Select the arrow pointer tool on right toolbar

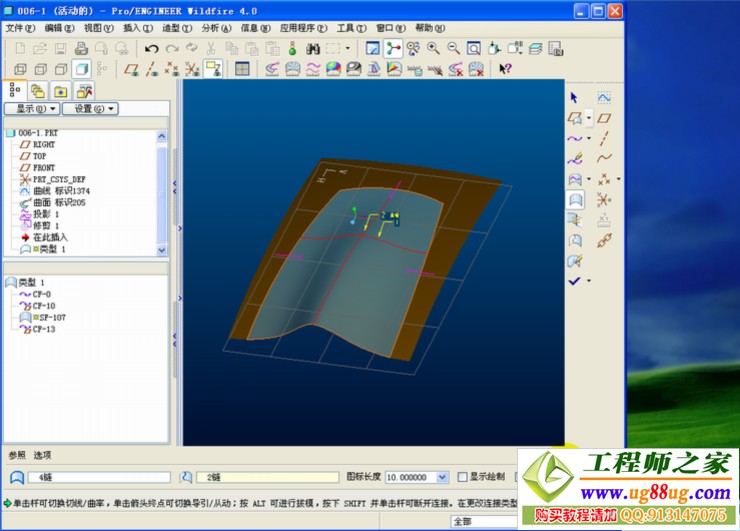tap(574, 97)
